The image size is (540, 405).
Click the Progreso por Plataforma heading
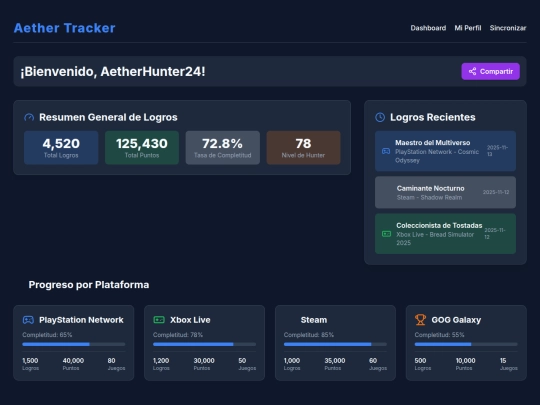click(89, 285)
